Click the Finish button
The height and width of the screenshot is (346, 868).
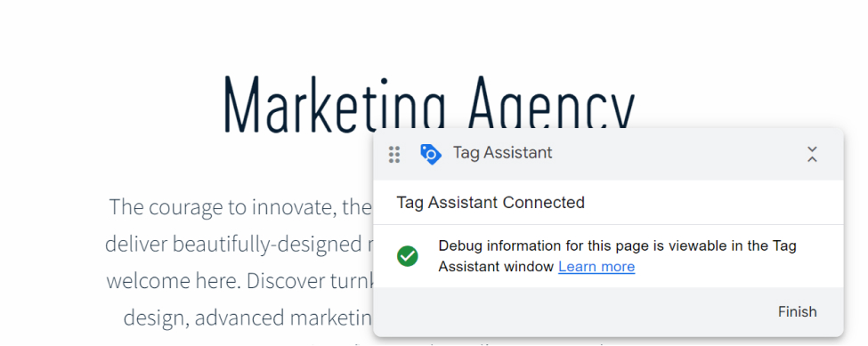click(x=797, y=311)
